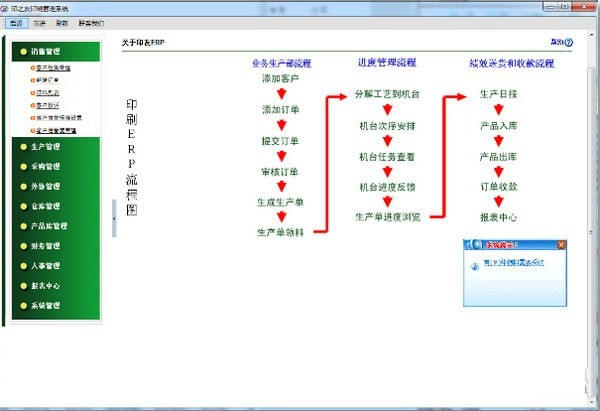
Task: Open the 客户信誉等级设置 sidebar link
Action: (x=59, y=118)
